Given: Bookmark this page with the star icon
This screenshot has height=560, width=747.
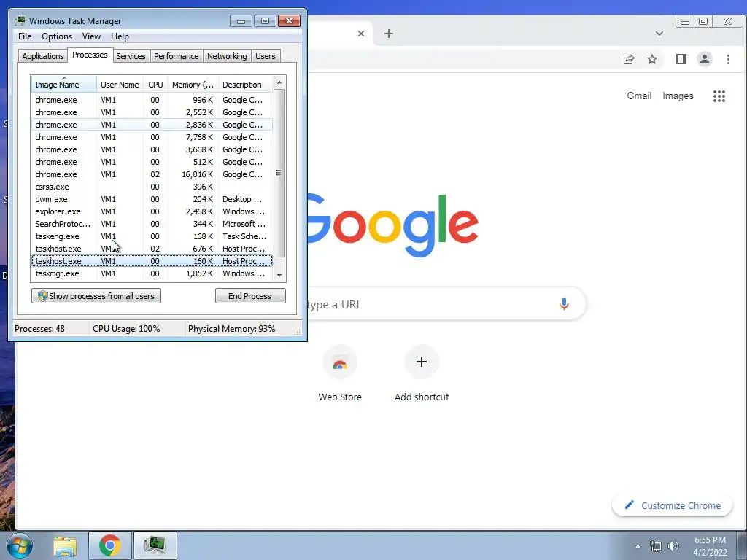Looking at the screenshot, I should point(652,59).
